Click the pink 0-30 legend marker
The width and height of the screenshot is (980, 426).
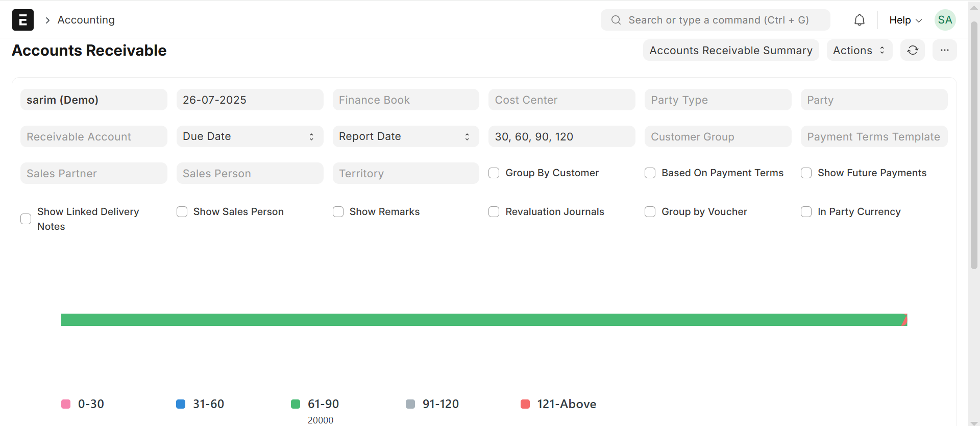66,404
